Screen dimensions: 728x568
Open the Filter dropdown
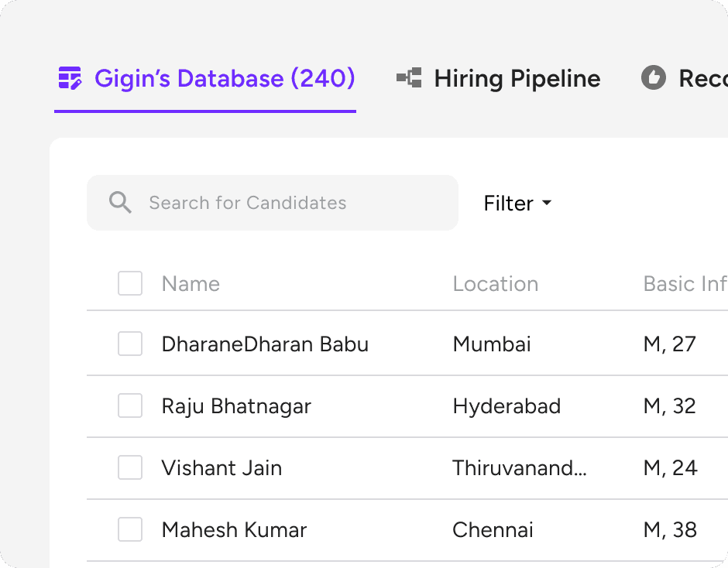[509, 204]
